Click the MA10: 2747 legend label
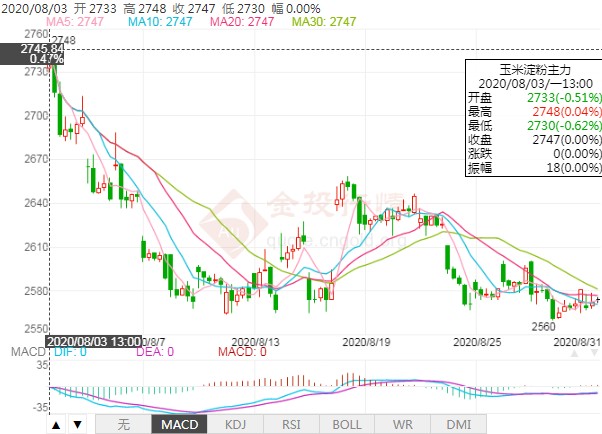The image size is (602, 434). click(x=160, y=22)
